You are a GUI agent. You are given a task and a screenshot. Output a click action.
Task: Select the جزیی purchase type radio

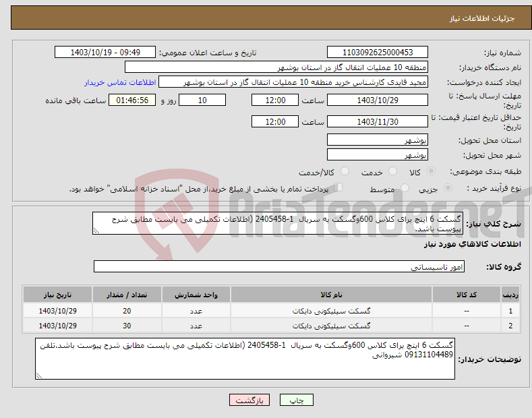pyautogui.click(x=448, y=188)
